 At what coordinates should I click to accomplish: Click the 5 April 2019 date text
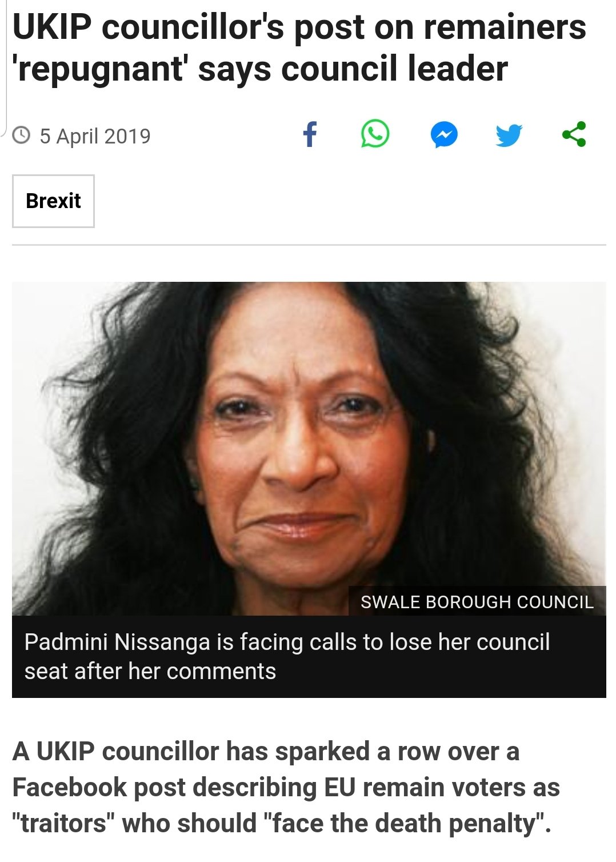(x=95, y=136)
